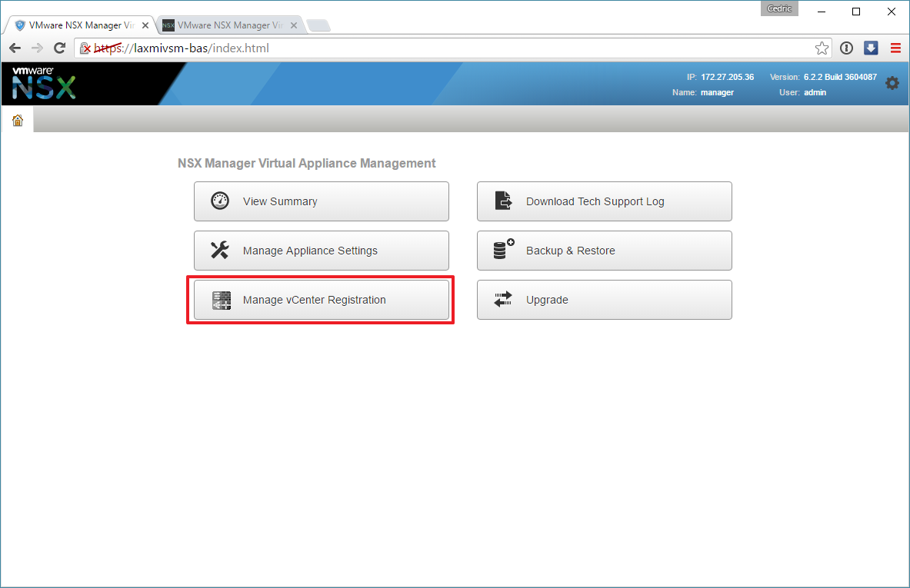Click the wrench icon for Appliance Settings
The image size is (910, 588).
220,251
